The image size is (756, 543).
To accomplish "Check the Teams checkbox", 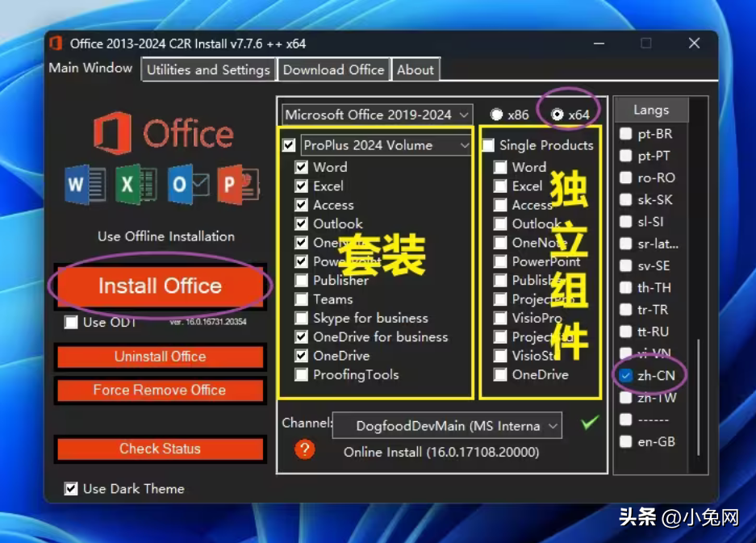I will [301, 299].
